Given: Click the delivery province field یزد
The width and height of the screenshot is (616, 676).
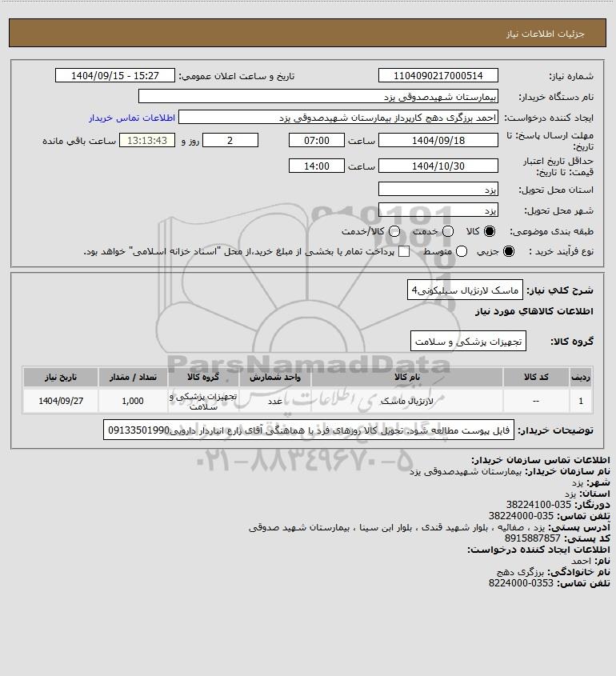Looking at the screenshot, I should (438, 190).
